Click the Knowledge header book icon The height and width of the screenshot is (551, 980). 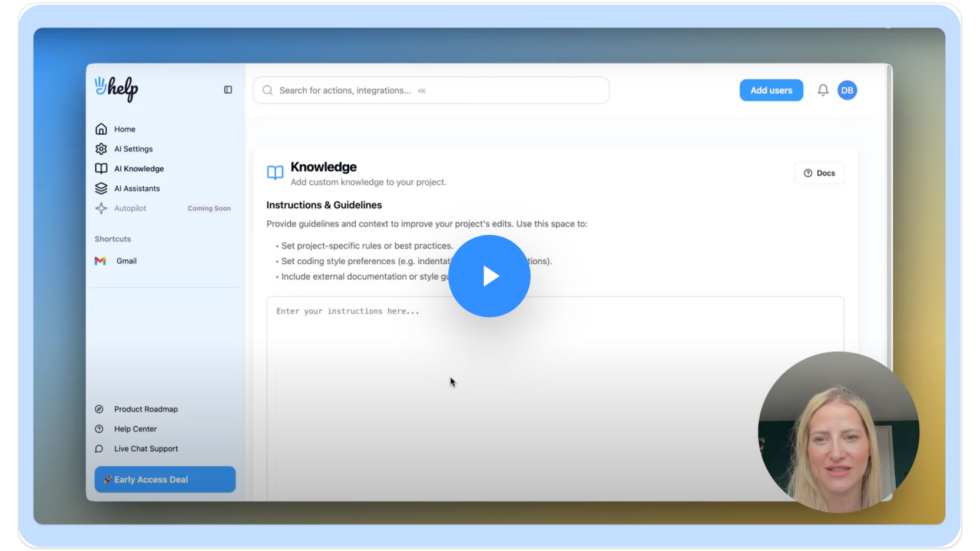click(x=275, y=172)
